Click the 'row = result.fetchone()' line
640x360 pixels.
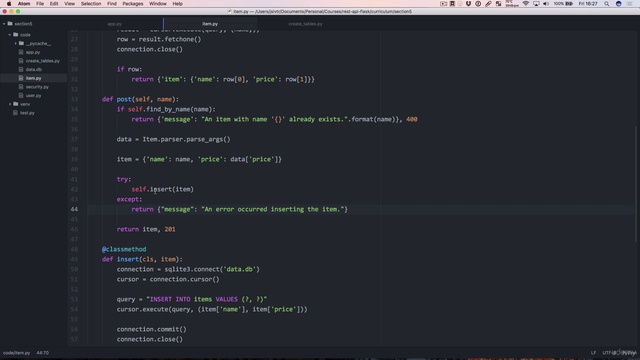pos(159,39)
